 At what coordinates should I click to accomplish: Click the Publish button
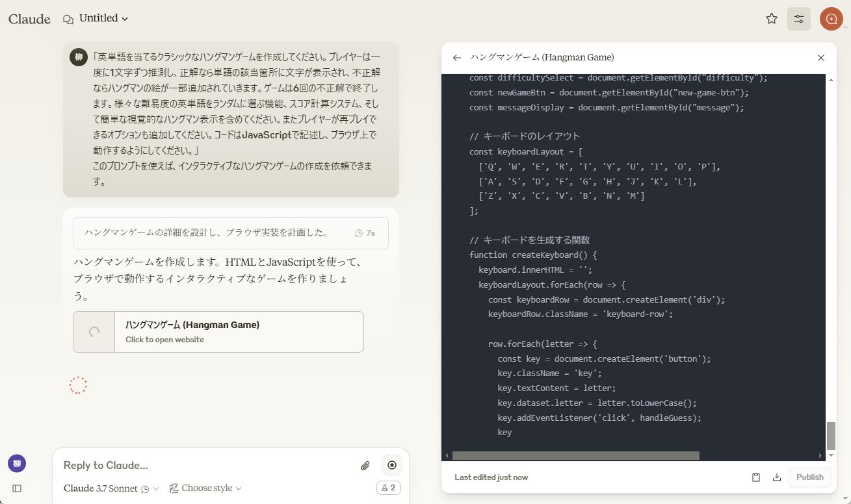pos(809,477)
